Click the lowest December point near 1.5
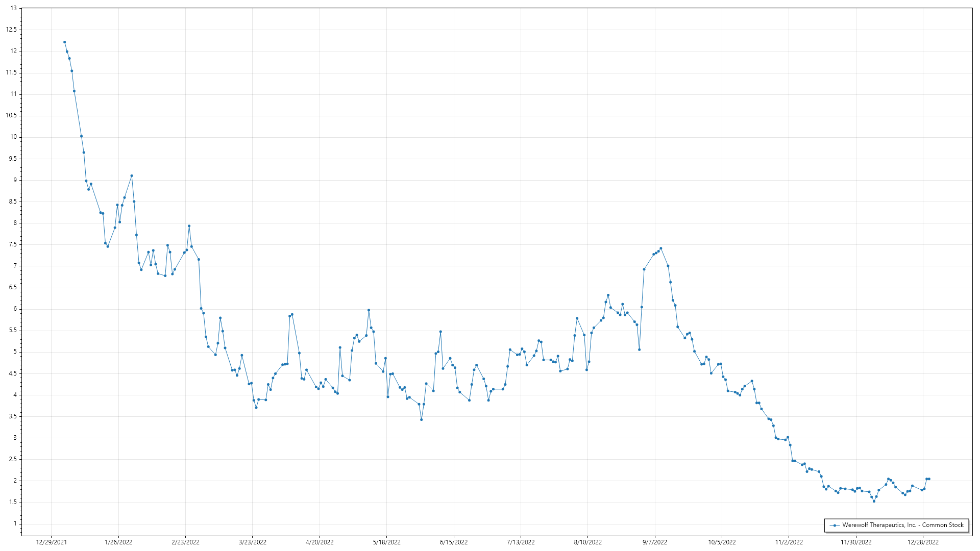 (874, 502)
